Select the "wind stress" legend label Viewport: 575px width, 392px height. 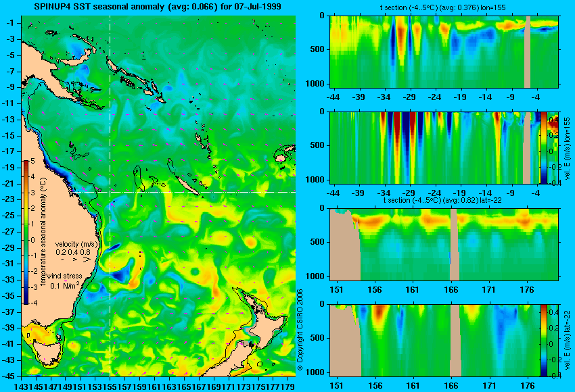point(65,276)
